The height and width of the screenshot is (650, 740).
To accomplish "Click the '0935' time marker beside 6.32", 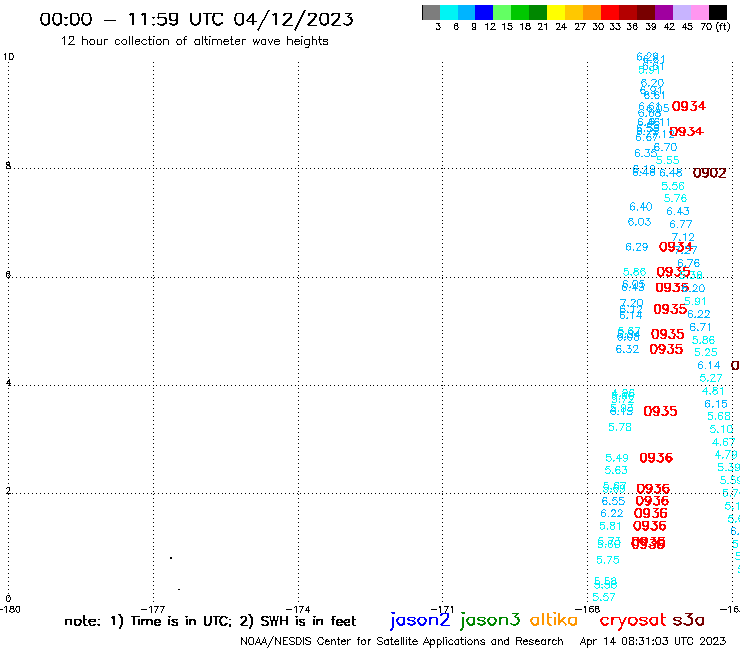I will [x=666, y=349].
